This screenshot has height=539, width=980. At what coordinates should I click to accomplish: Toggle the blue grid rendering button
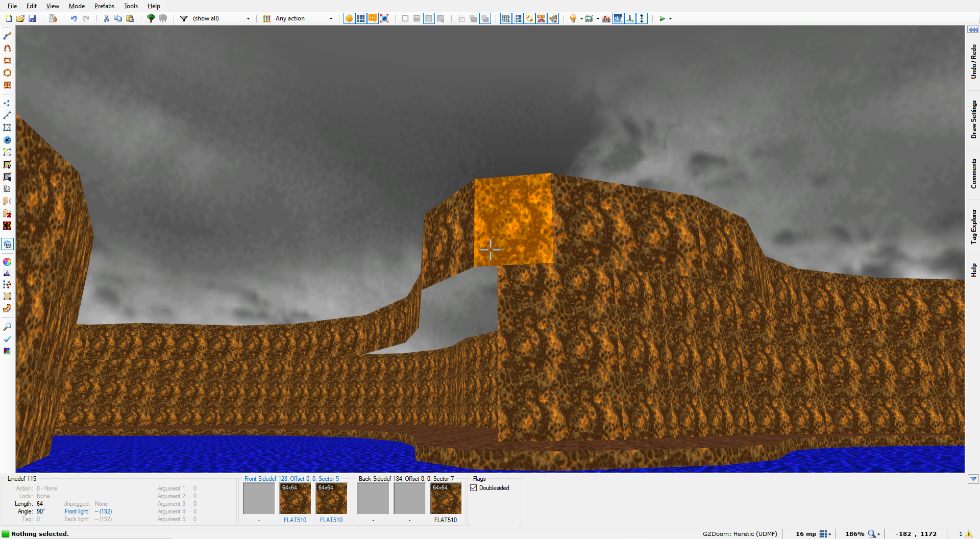click(361, 18)
